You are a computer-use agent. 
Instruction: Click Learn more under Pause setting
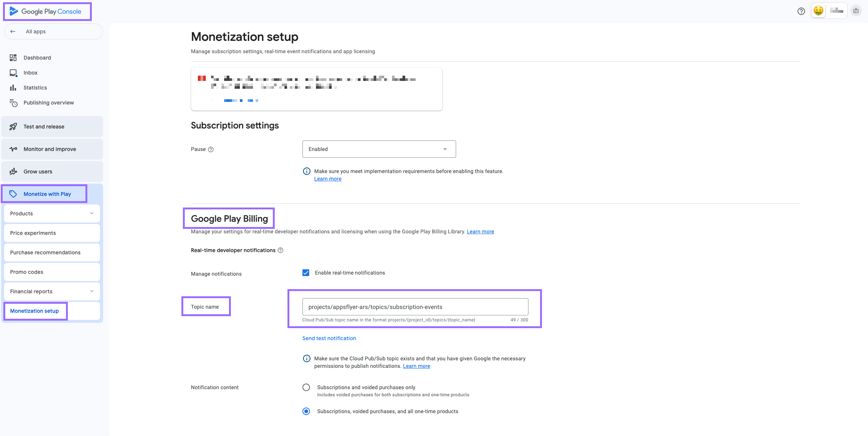click(x=328, y=179)
